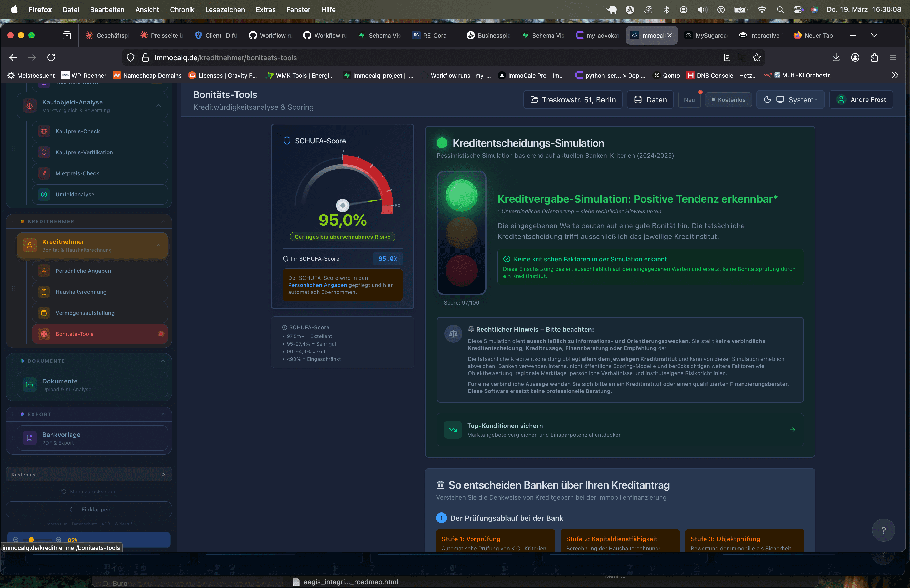910x588 pixels.
Task: Click the Neu button in the header
Action: [689, 100]
